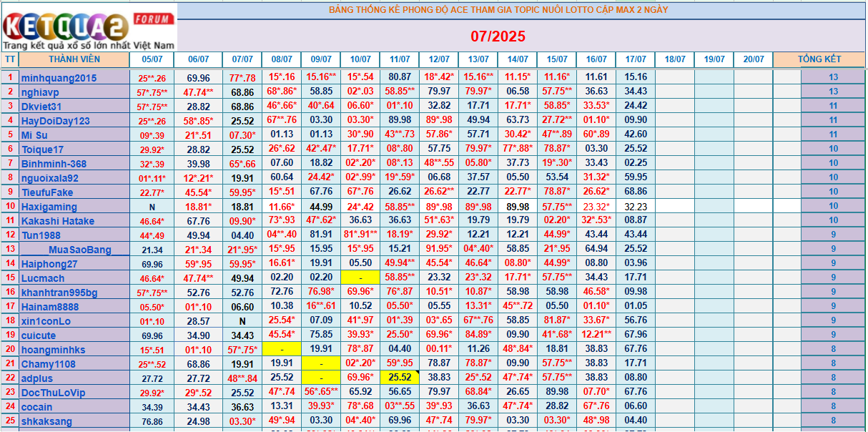This screenshot has width=868, height=432.
Task: Select member name 'Hainam8888'
Action: 50,307
